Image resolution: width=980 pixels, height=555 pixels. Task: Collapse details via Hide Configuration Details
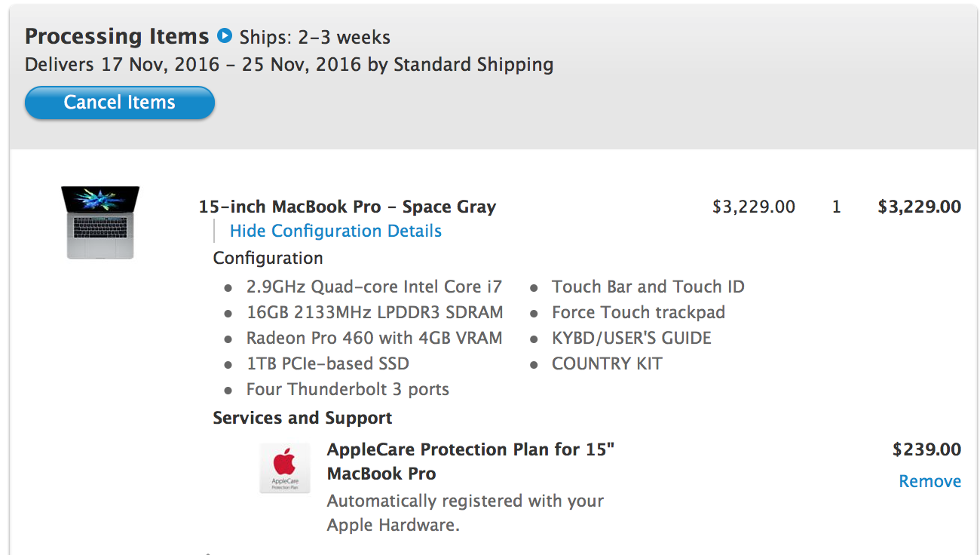[335, 231]
